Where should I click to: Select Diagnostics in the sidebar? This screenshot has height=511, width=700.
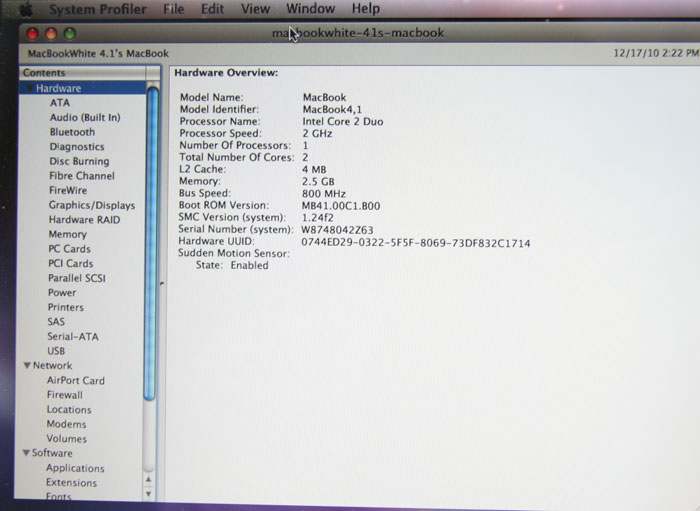pyautogui.click(x=77, y=147)
